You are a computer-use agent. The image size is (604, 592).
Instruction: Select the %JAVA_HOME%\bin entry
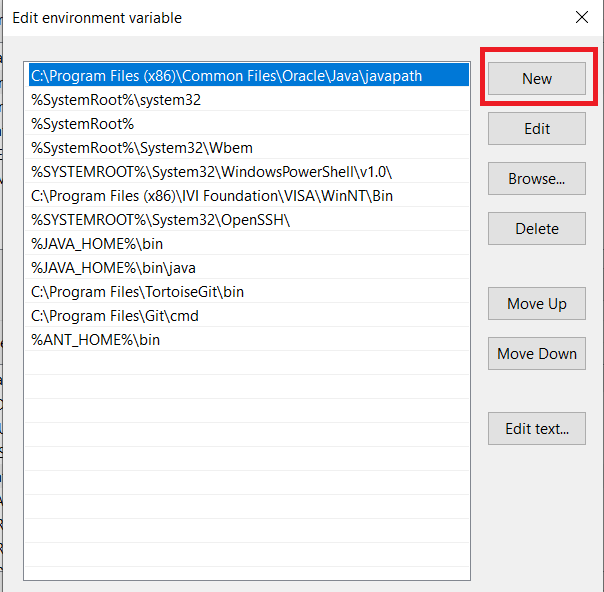tap(248, 244)
